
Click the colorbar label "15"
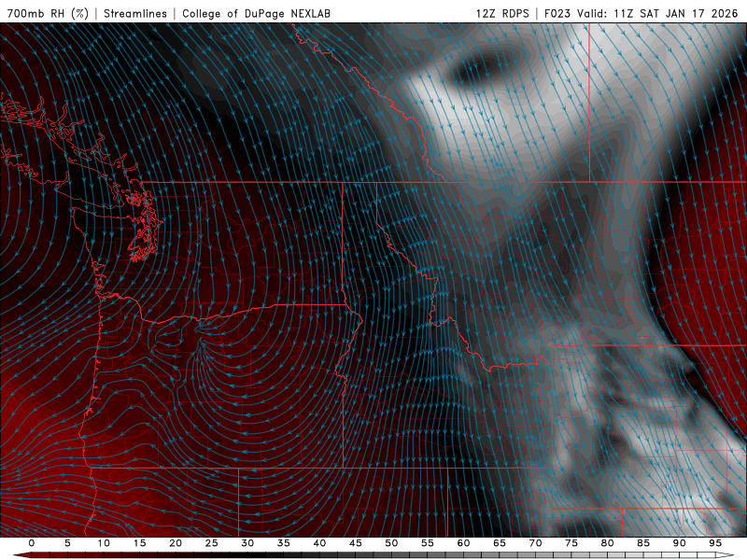[x=139, y=543]
